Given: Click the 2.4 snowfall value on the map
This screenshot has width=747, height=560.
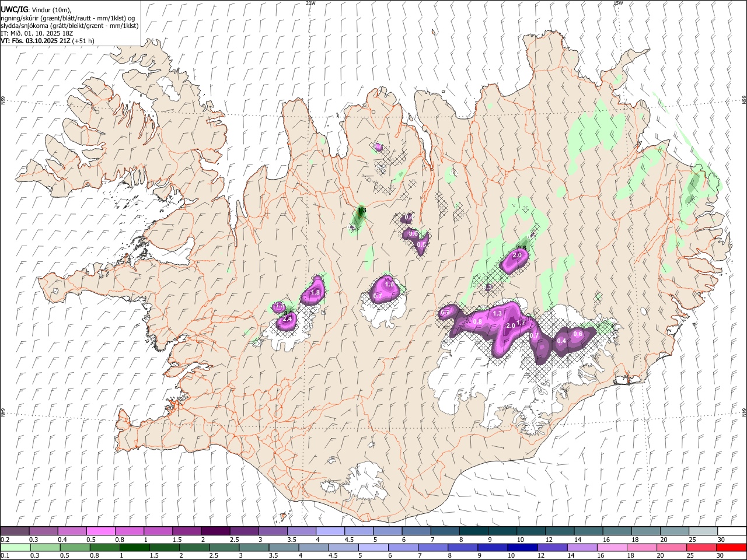Looking at the screenshot, I should pyautogui.click(x=287, y=320).
